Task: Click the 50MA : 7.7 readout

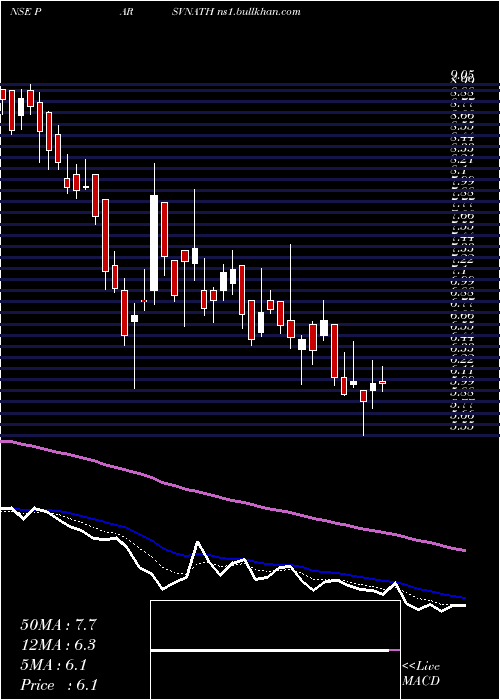Action: tap(58, 625)
